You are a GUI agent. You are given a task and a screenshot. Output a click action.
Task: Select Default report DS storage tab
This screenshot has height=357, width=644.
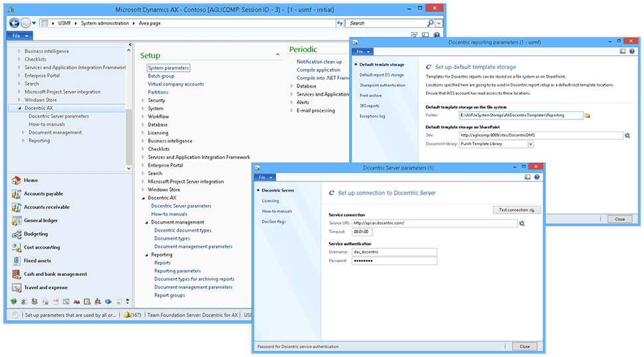tap(382, 75)
